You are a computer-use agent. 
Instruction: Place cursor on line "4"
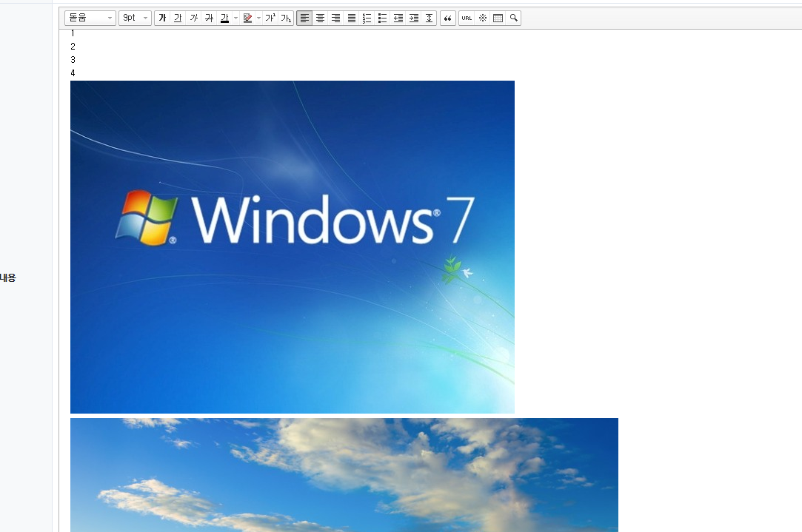(x=73, y=73)
